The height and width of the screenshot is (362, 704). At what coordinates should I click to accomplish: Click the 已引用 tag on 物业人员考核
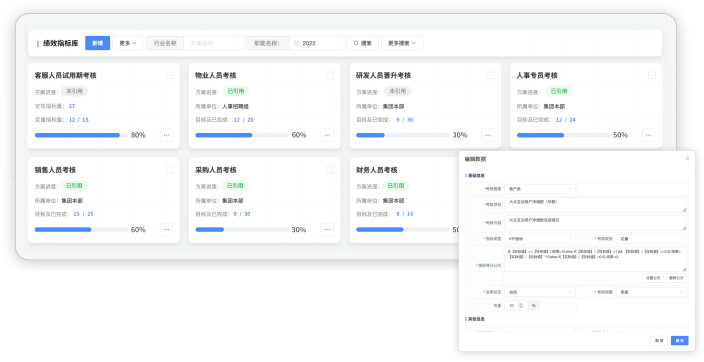235,91
